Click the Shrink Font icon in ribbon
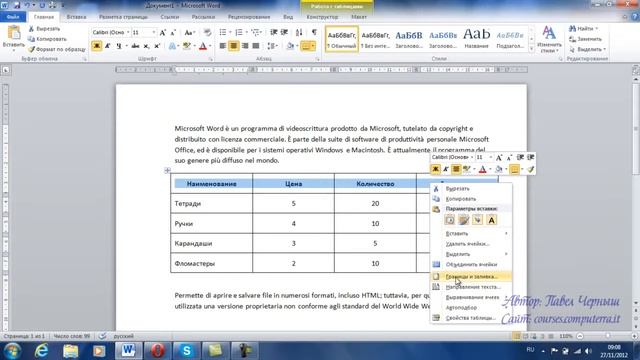Viewport: 640px width, 360px height. [173, 33]
